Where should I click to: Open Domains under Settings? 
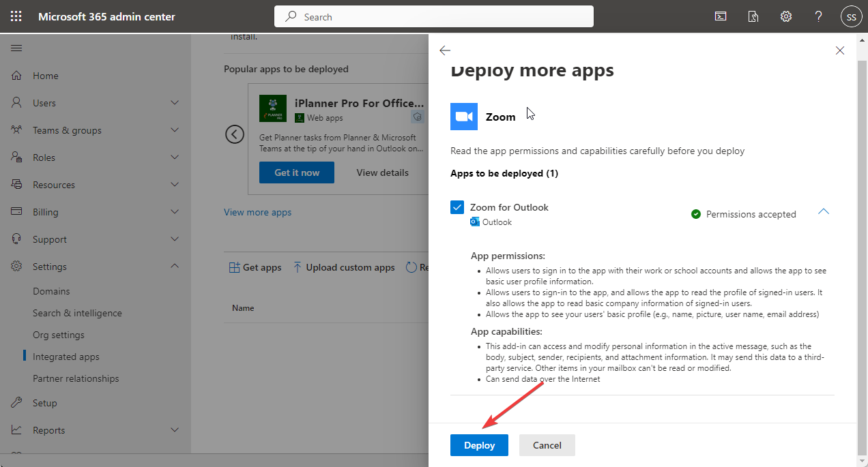[51, 291]
